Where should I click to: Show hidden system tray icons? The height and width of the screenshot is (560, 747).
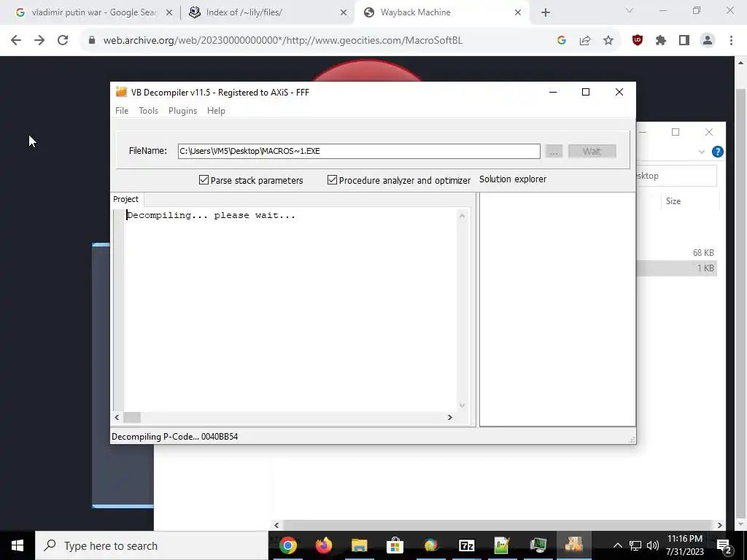click(x=617, y=545)
